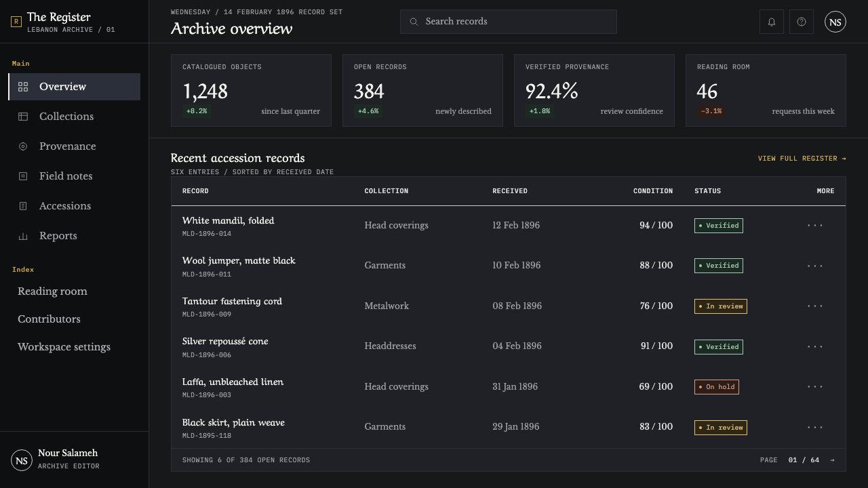Click Metalwork collection cell

[x=387, y=306]
